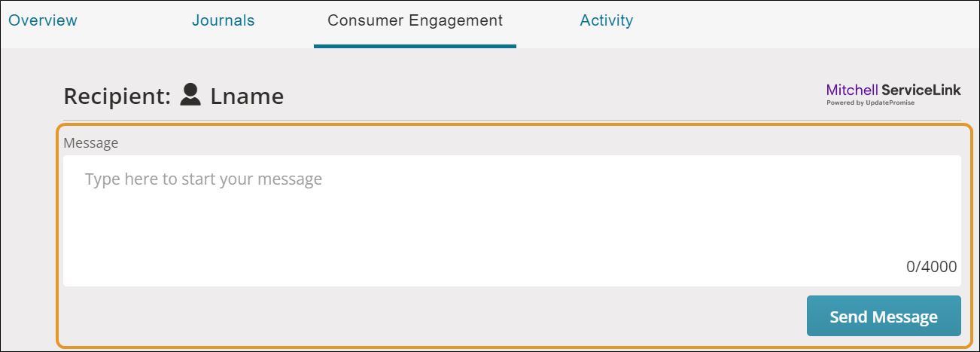Screen dimensions: 980x352
Task: Click the 'Type here to start your message' placeholder
Action: (x=203, y=179)
